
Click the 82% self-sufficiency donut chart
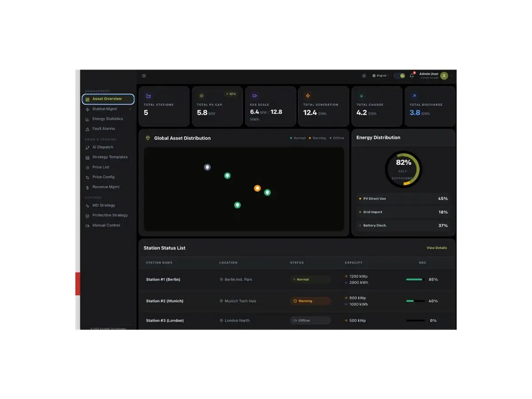pos(403,169)
